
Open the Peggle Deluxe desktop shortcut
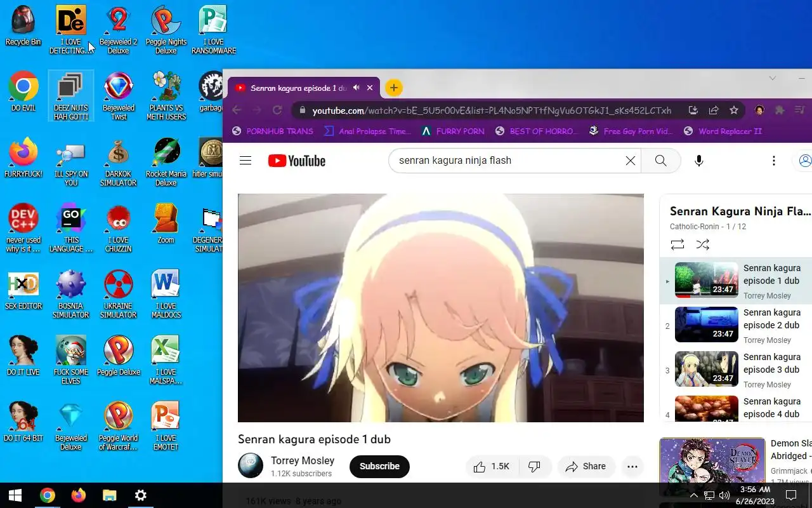click(x=119, y=356)
